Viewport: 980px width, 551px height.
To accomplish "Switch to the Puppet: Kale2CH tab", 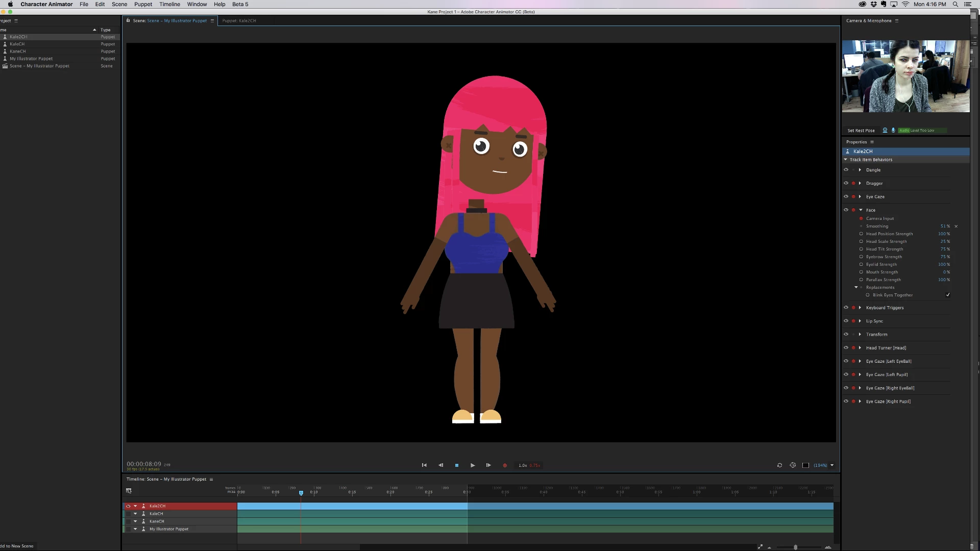I will (239, 21).
